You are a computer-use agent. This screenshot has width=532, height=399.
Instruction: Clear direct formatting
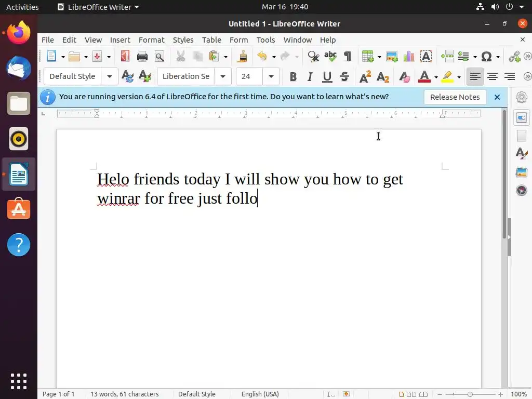point(404,77)
